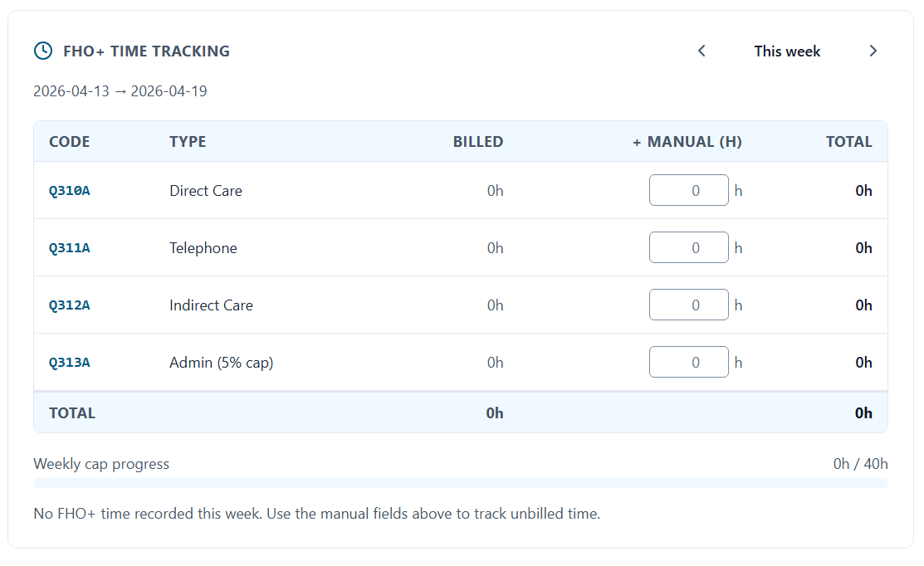Select the BILLED column header
The width and height of the screenshot is (924, 566).
click(x=478, y=141)
